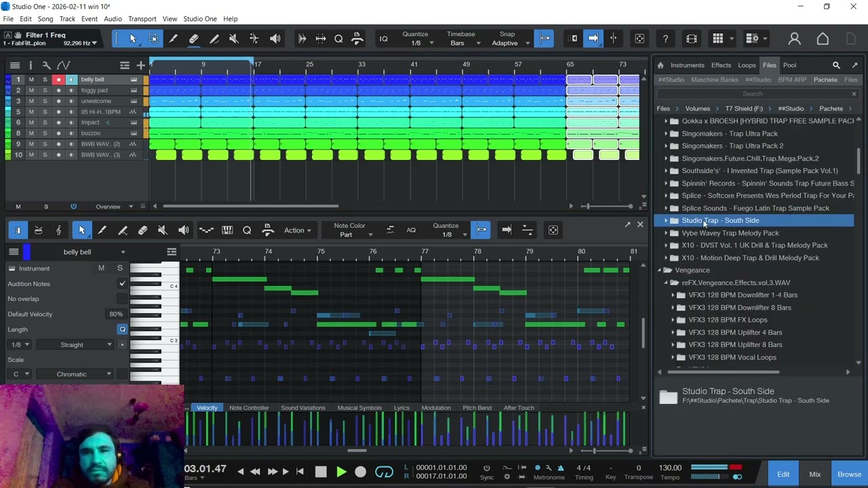Choose the Mute tool in main toolbar
This screenshot has height=488, width=868.
[234, 39]
